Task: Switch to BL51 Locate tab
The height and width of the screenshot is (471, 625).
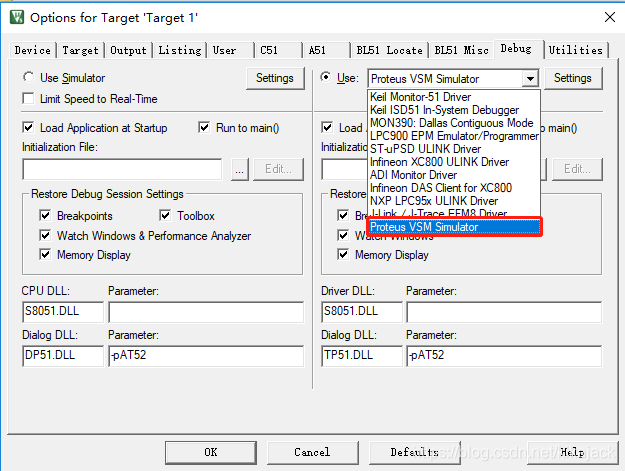Action: 389,50
